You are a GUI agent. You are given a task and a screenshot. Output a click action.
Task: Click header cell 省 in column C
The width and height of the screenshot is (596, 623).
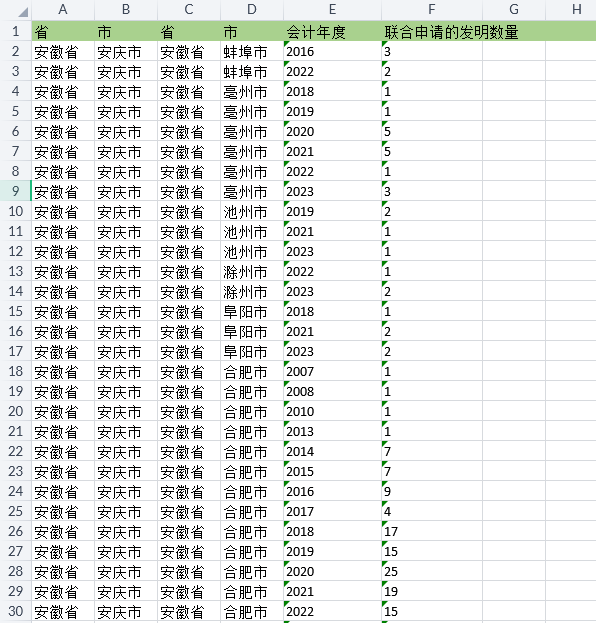189,31
